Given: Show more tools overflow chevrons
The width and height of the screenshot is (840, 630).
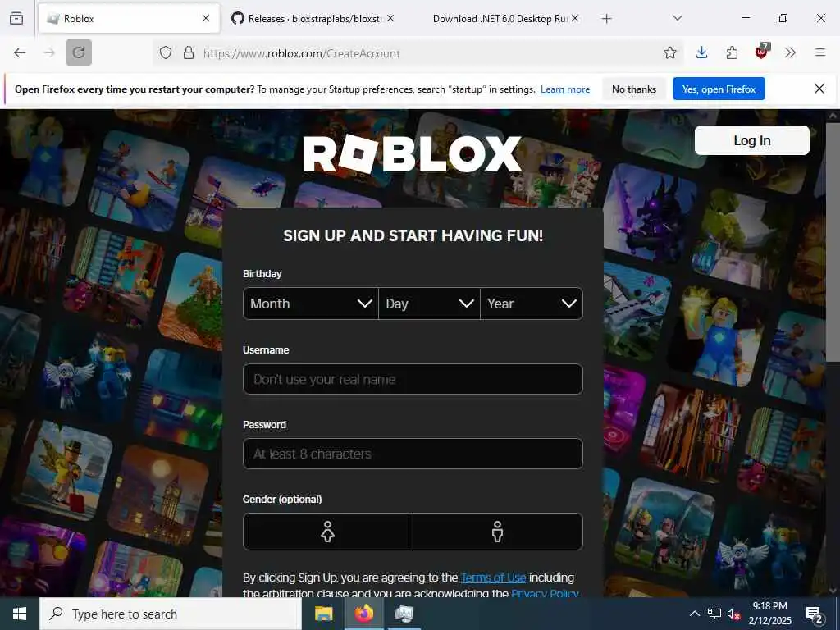Looking at the screenshot, I should click(790, 52).
